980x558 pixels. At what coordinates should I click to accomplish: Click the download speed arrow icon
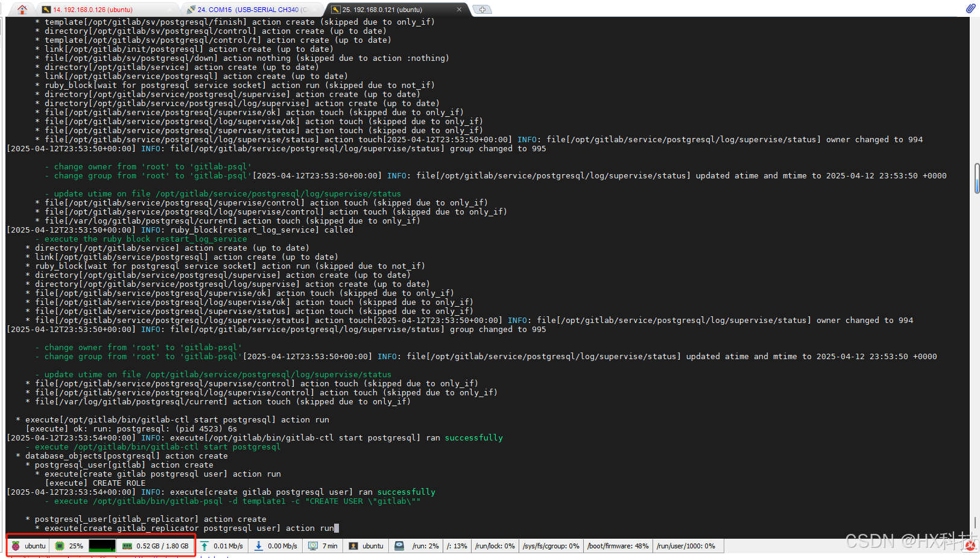coord(259,546)
